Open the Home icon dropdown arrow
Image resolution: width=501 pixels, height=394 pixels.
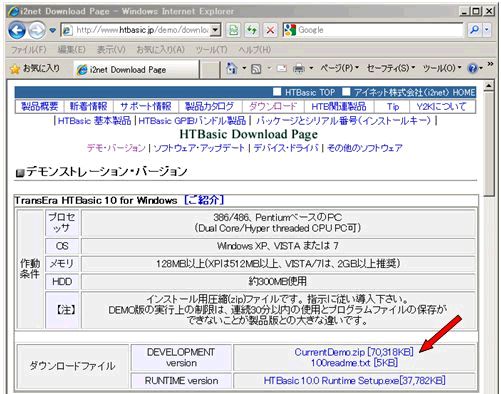pyautogui.click(x=244, y=68)
